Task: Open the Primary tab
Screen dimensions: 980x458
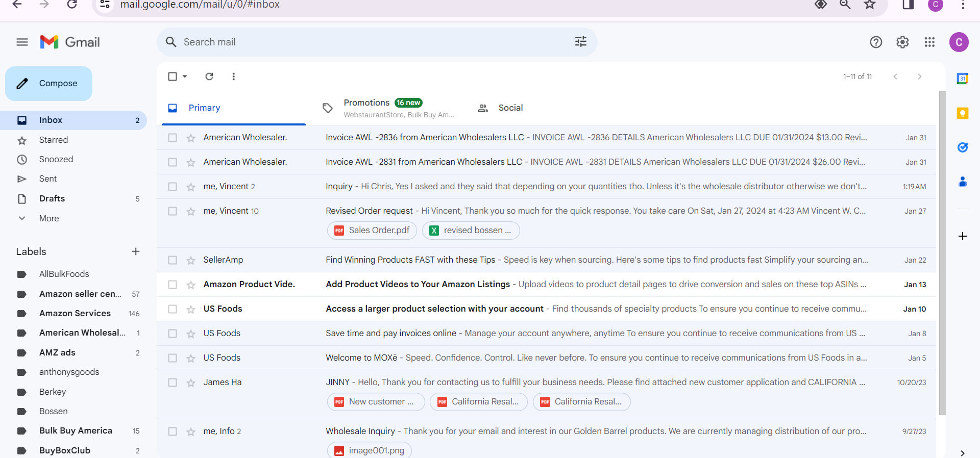Action: [x=234, y=108]
